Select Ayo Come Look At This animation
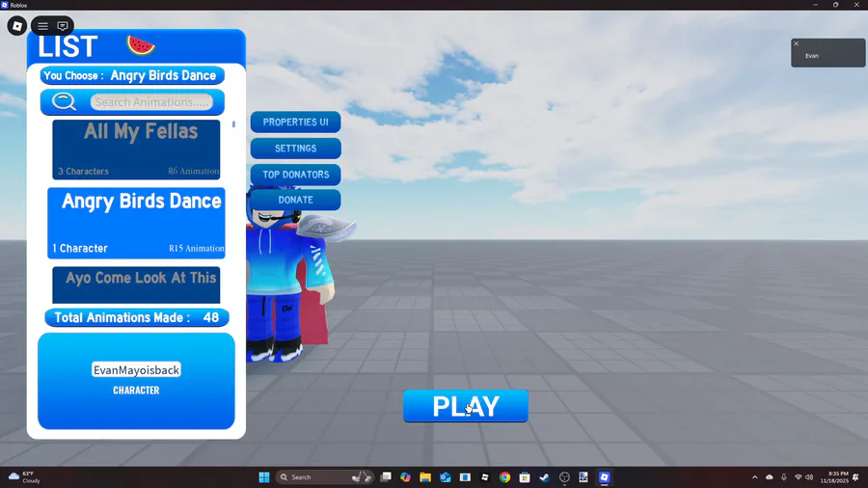The image size is (868, 488). pos(136,285)
